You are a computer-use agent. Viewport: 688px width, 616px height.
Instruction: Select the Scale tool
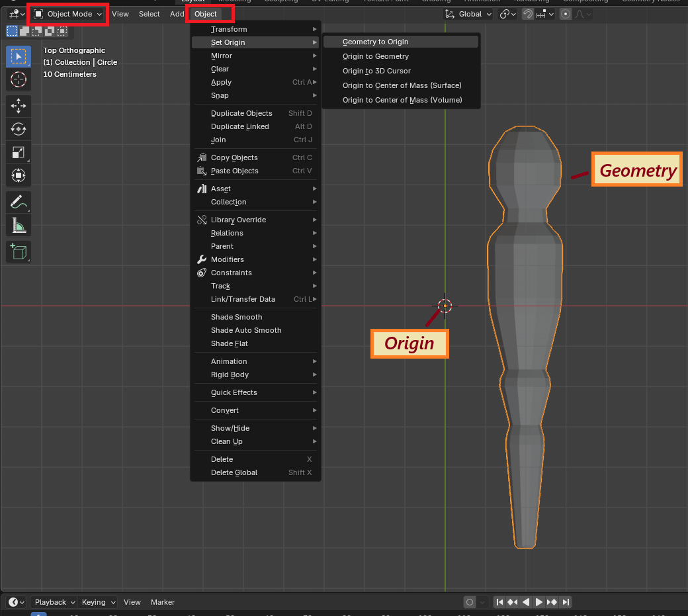pyautogui.click(x=19, y=152)
